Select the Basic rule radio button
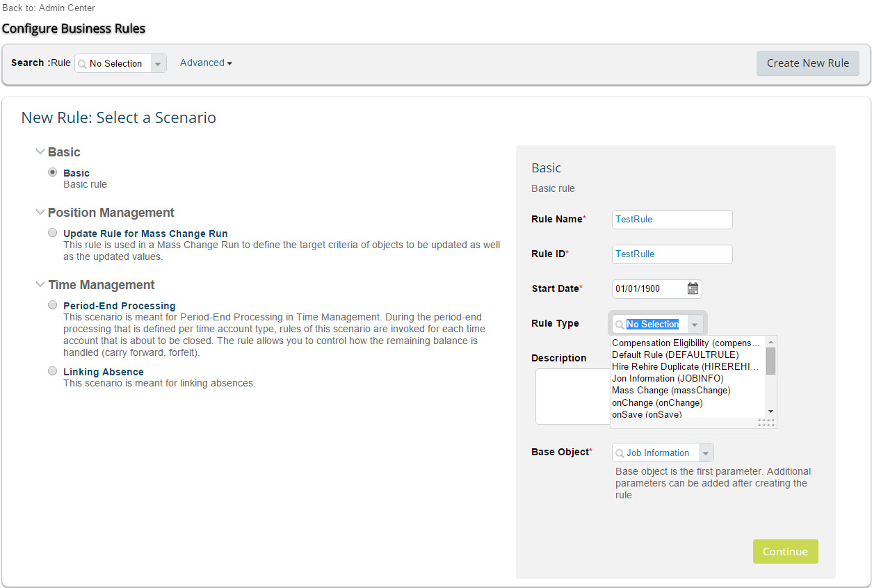Screen dimensions: 872x588 53,172
